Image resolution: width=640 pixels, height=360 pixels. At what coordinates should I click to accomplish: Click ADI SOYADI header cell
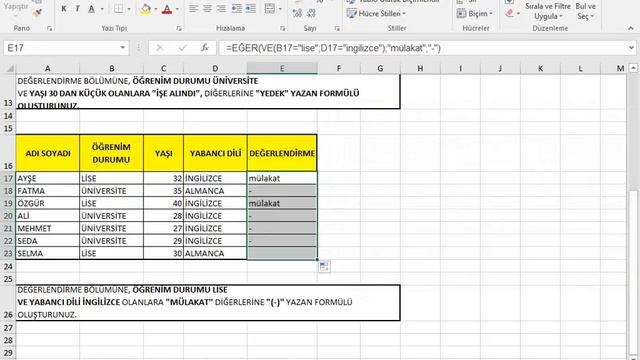click(47, 153)
